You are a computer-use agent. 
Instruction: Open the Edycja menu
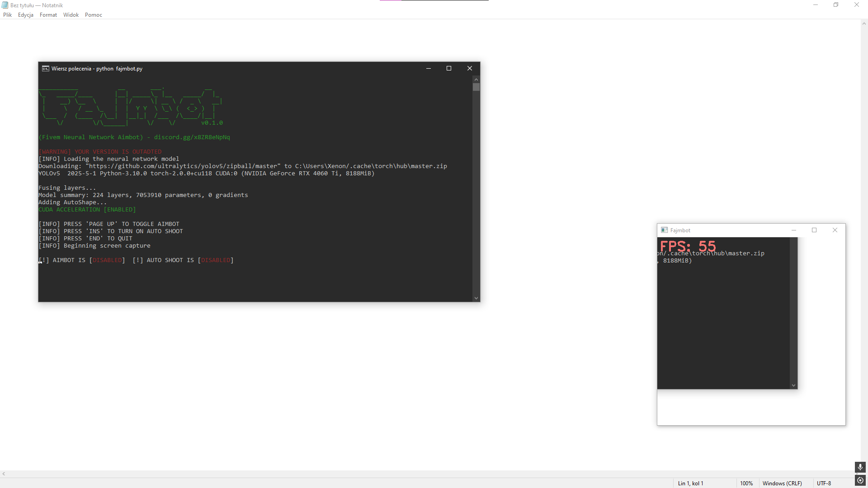pyautogui.click(x=25, y=15)
